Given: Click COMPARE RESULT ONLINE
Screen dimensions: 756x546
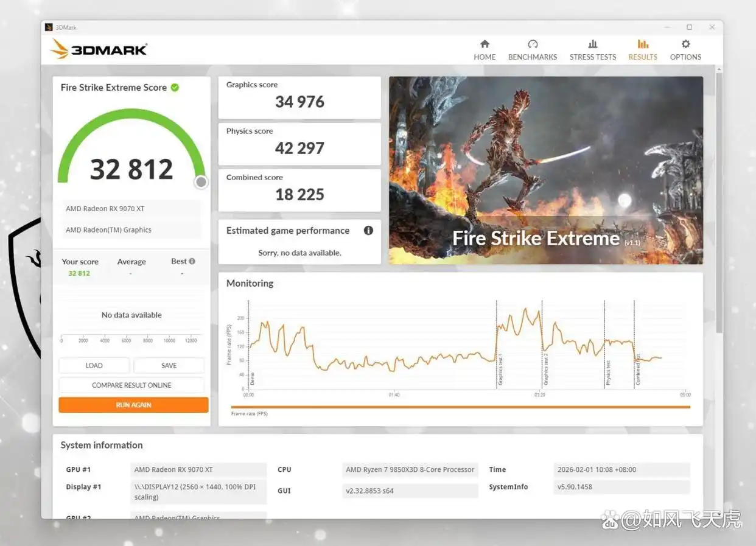Looking at the screenshot, I should 131,385.
